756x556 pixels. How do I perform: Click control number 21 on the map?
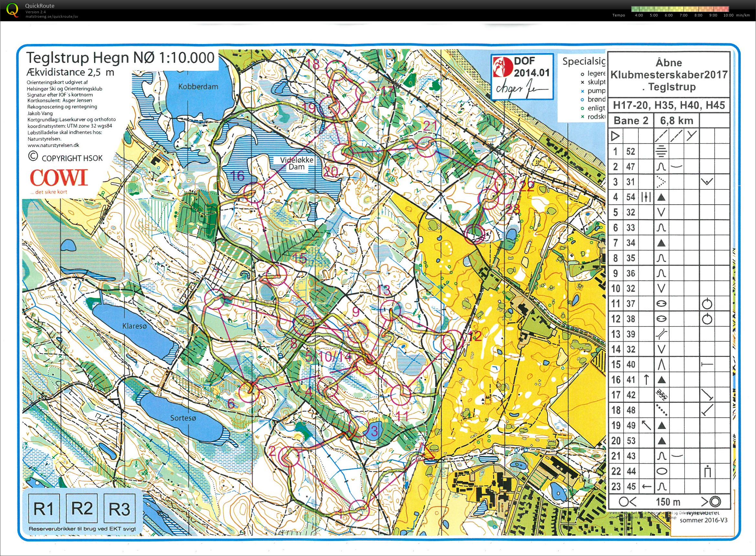coord(430,126)
